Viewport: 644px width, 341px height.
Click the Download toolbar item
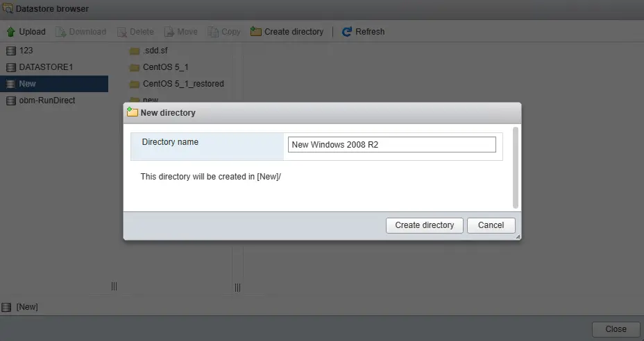pyautogui.click(x=80, y=32)
